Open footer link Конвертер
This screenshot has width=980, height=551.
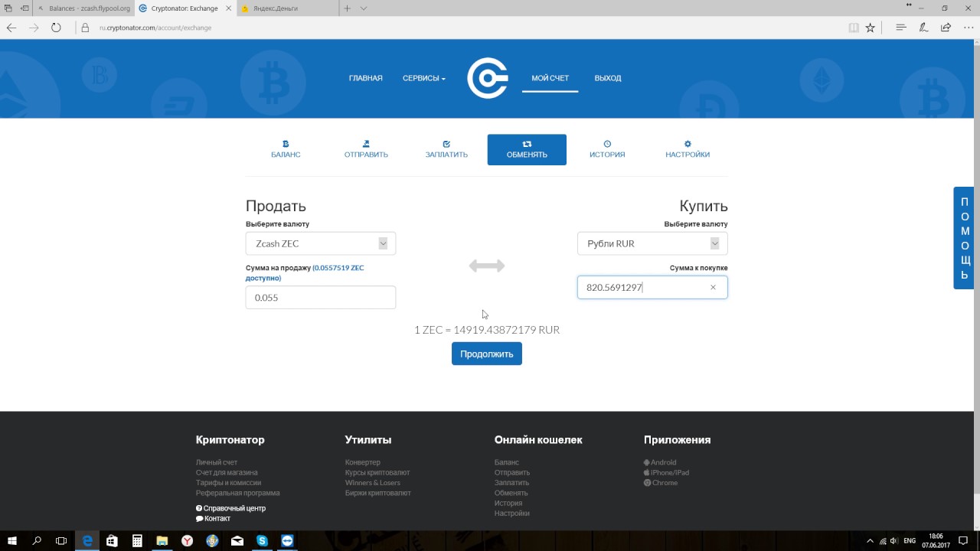tap(363, 462)
